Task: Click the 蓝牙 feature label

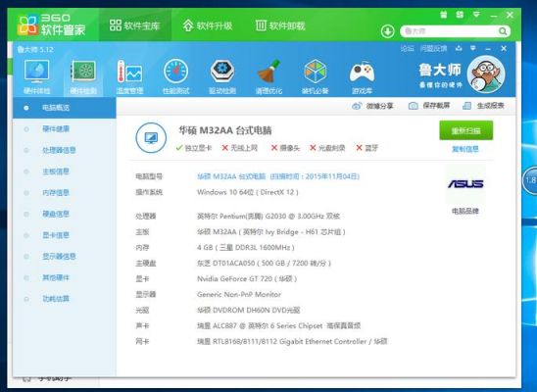Action: [367, 148]
